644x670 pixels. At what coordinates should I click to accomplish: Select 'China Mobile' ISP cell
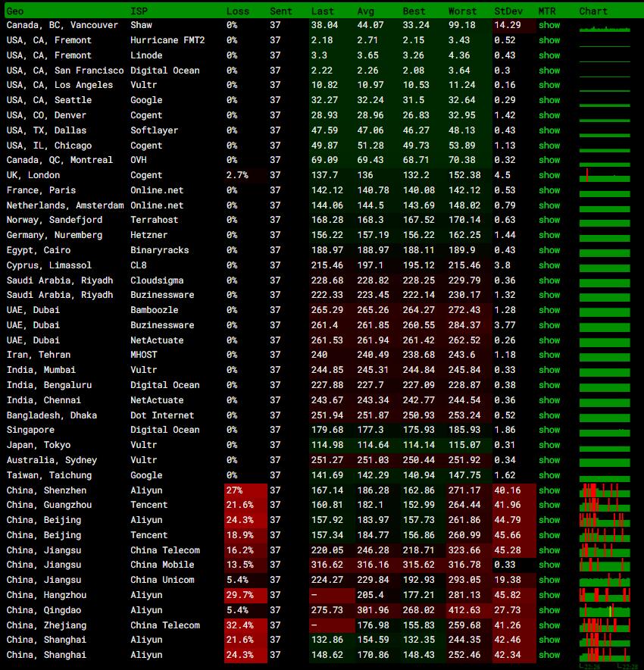click(162, 565)
